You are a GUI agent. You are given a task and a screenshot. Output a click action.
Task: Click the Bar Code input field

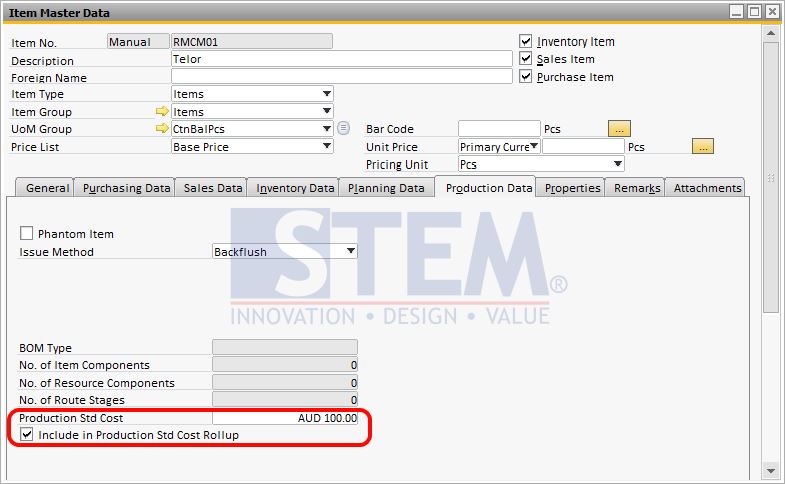(x=499, y=129)
